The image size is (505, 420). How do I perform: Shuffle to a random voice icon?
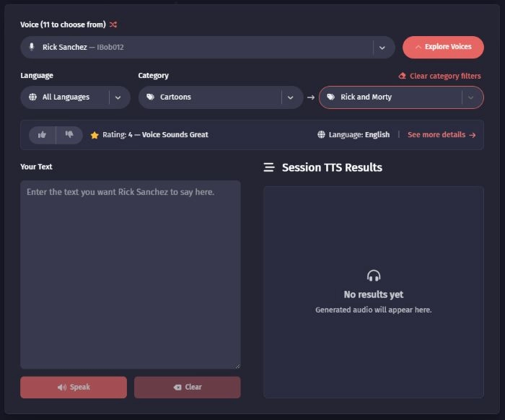click(113, 25)
